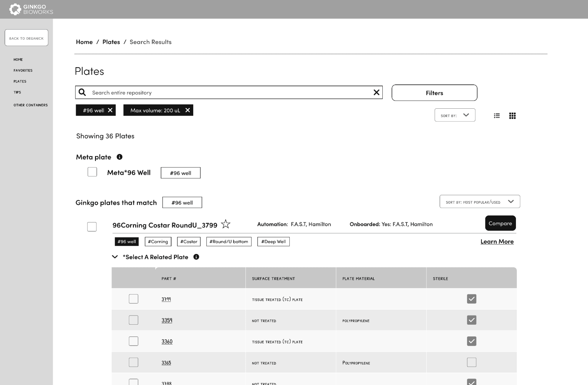Open Other Containers in the sidebar
This screenshot has height=385, width=588.
30,105
